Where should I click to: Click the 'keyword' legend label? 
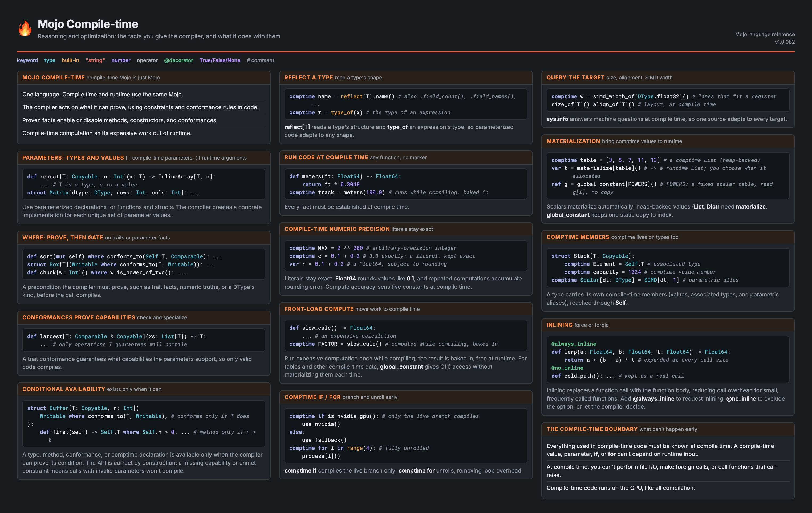coord(27,60)
